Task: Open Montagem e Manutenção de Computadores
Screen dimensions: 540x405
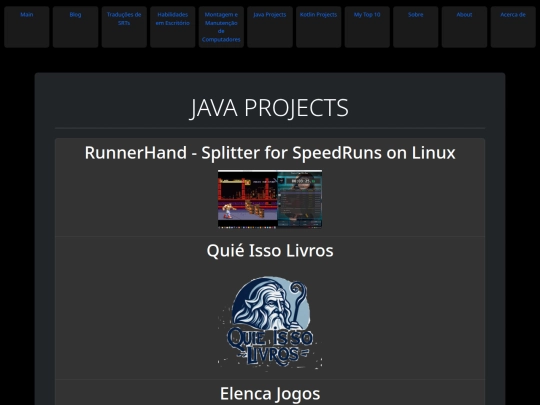Action: (221, 27)
